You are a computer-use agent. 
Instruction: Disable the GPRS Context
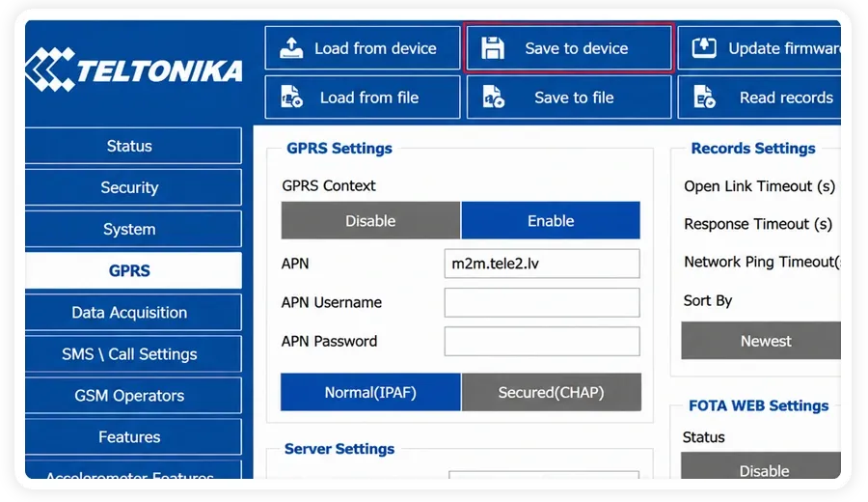(x=370, y=220)
